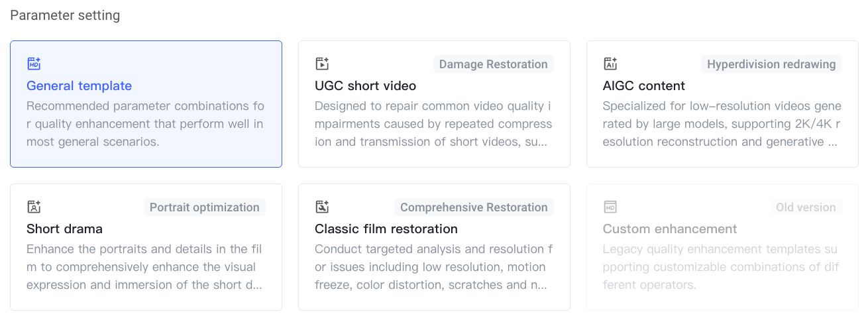Click the portrait icon on Short drama
This screenshot has width=868, height=322.
34,207
